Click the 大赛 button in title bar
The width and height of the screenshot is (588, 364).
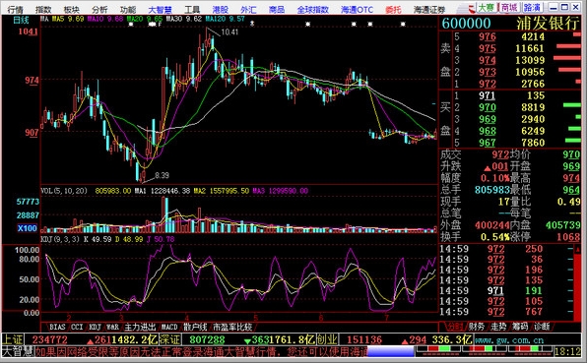click(x=487, y=8)
